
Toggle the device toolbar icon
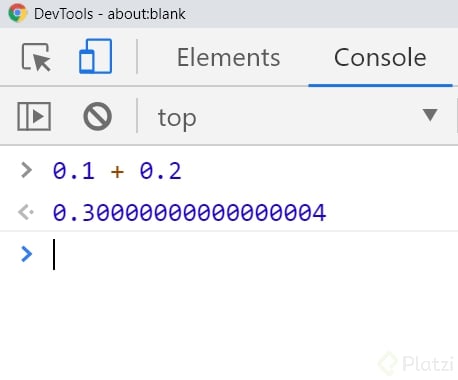point(95,56)
